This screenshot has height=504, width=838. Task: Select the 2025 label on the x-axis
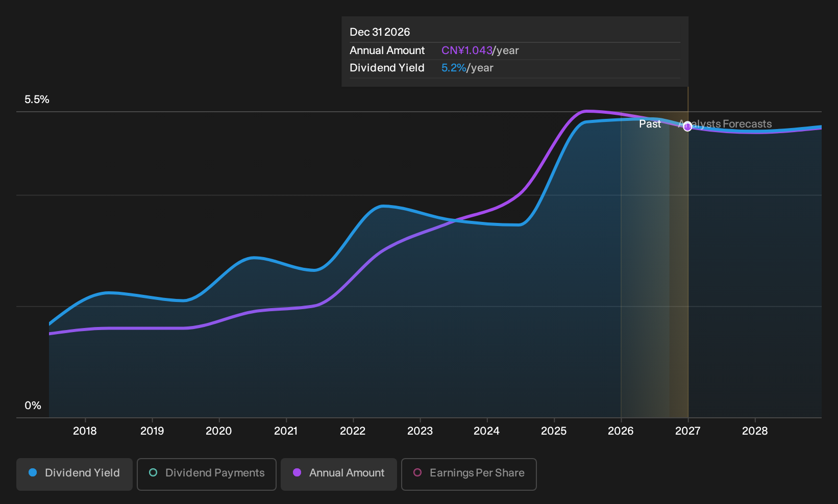(x=554, y=431)
